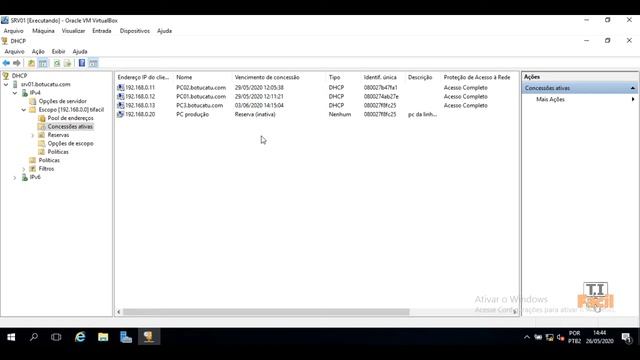Expand the Reservas node
The height and width of the screenshot is (360, 640).
(x=33, y=135)
